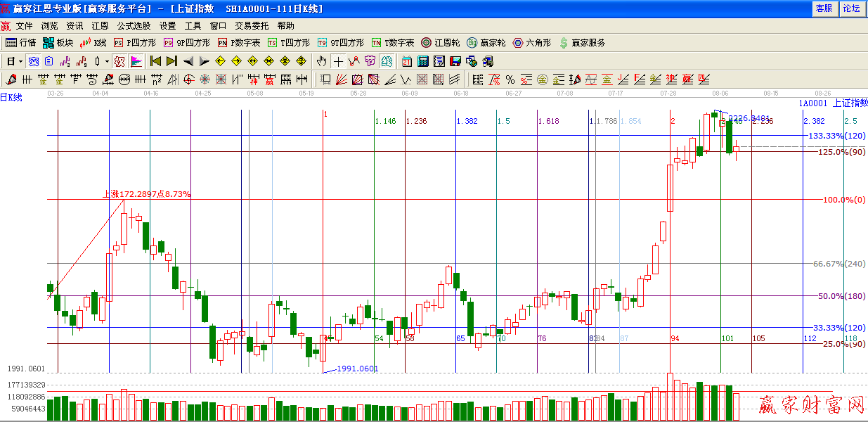Click the 日K线 chart label
The width and height of the screenshot is (868, 422).
coord(11,98)
